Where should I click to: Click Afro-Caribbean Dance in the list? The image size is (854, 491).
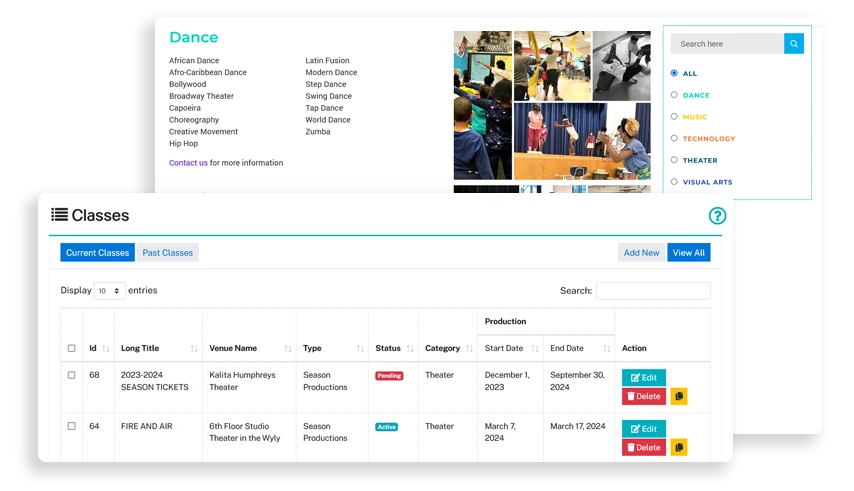[208, 72]
